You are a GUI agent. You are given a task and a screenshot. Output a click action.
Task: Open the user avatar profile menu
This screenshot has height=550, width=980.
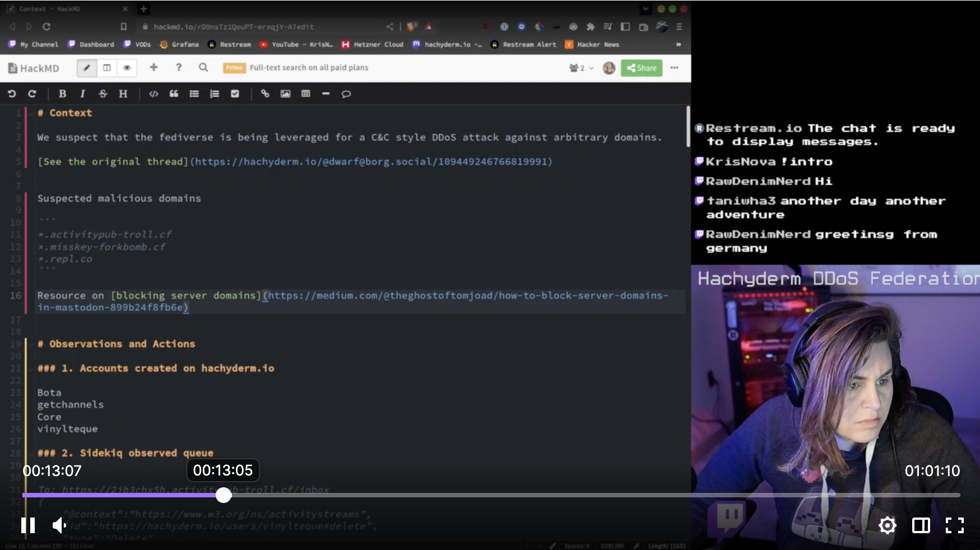pos(609,68)
